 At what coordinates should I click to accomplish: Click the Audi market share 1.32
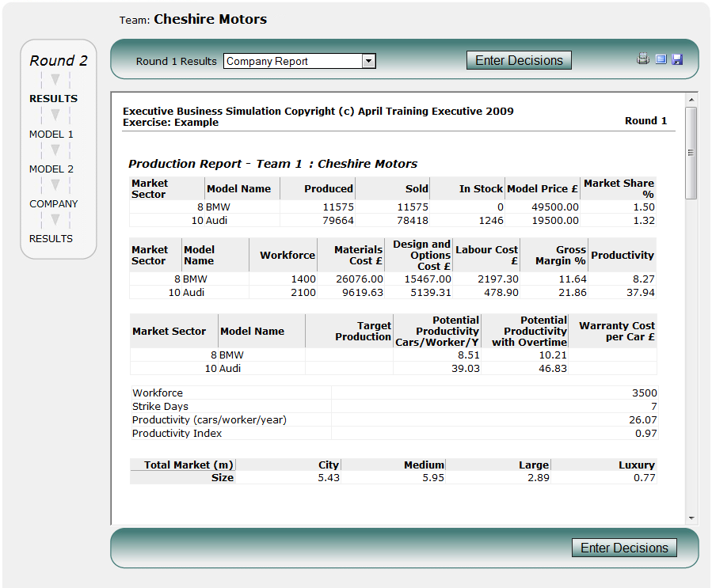point(644,221)
